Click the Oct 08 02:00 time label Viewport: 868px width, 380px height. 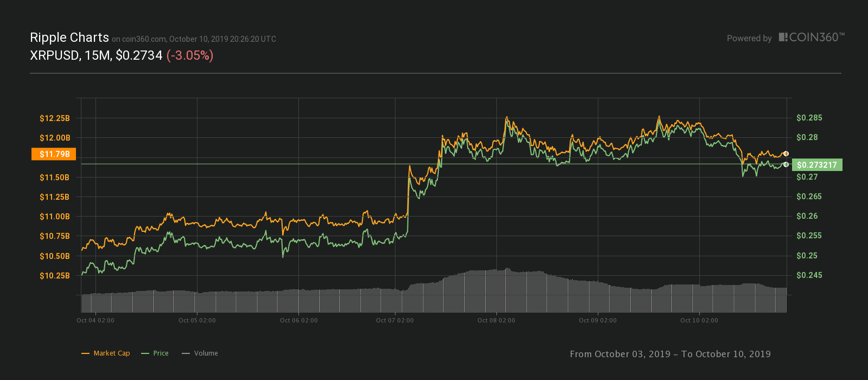click(x=496, y=320)
